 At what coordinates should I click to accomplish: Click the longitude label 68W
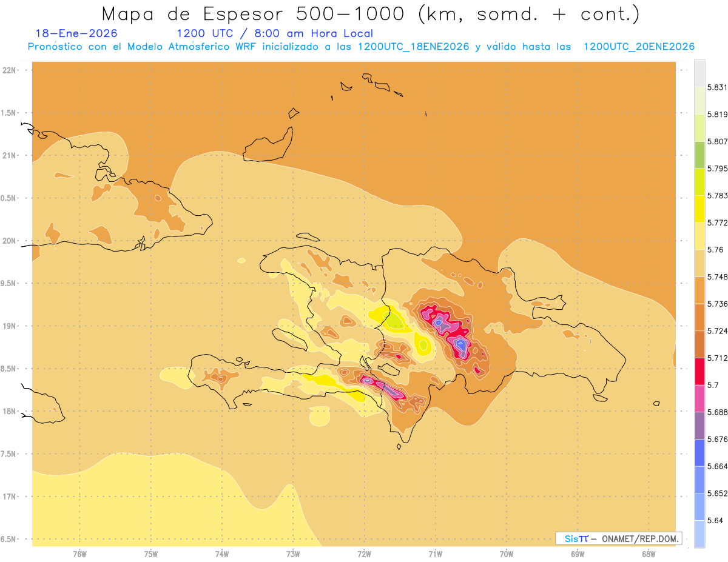(x=649, y=554)
